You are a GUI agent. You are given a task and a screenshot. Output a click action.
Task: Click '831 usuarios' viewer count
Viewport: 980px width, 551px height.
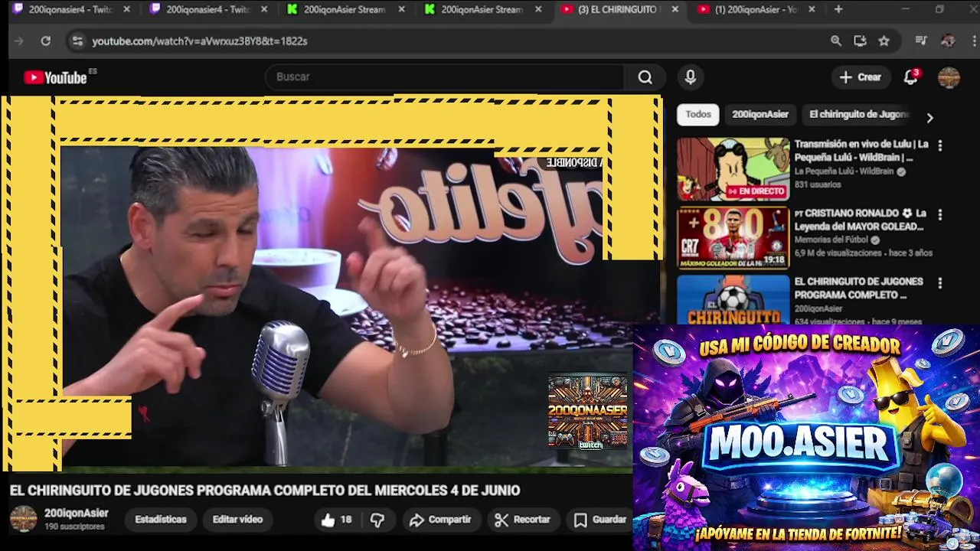[x=817, y=184]
